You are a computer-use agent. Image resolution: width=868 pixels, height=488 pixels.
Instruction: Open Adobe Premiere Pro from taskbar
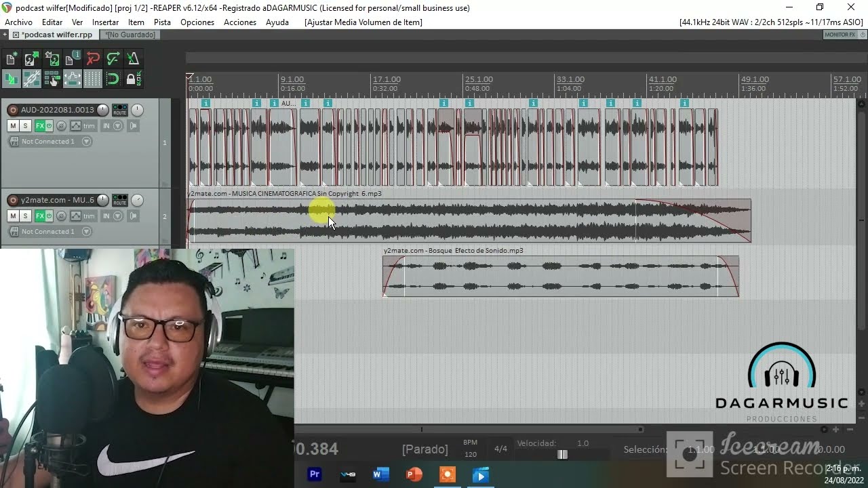[x=314, y=474]
